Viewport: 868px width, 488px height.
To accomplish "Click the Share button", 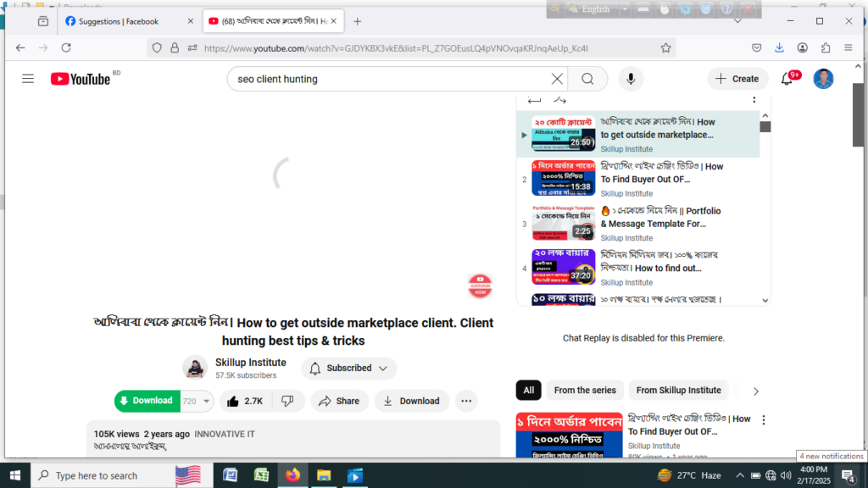I will click(x=338, y=401).
